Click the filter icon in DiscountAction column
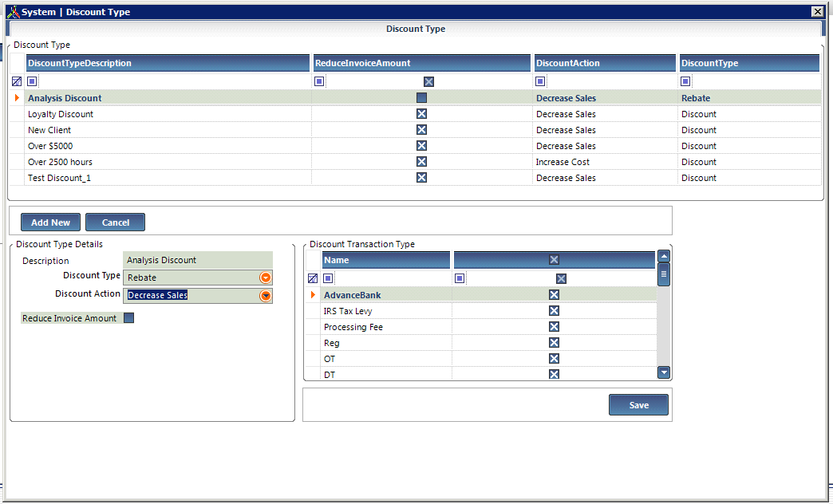This screenshot has height=504, width=833. click(539, 81)
